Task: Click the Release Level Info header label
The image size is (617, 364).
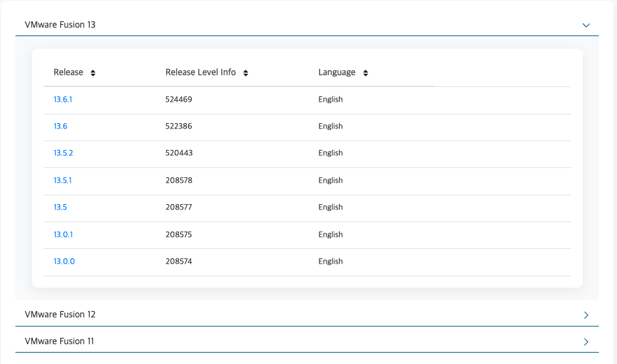Action: coord(201,72)
